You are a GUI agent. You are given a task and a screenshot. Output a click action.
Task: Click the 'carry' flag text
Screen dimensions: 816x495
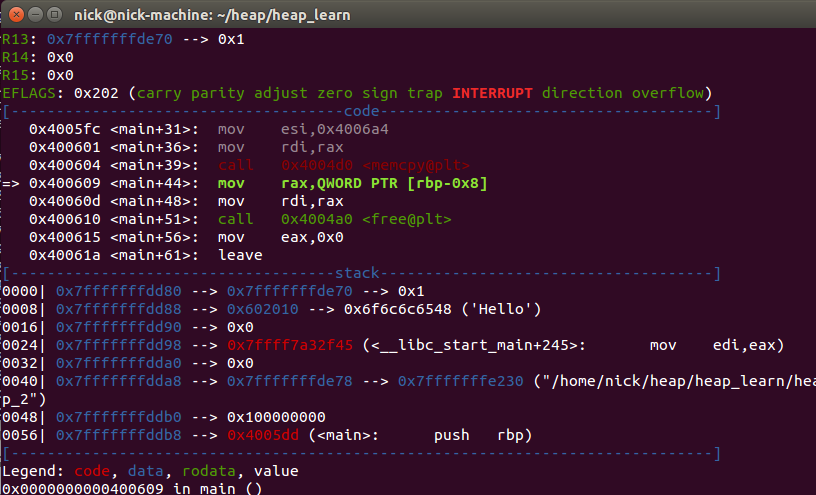pos(159,93)
